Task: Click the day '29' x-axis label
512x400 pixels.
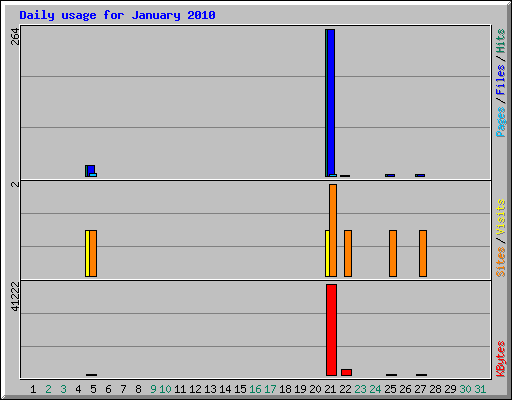Action: pos(450,389)
